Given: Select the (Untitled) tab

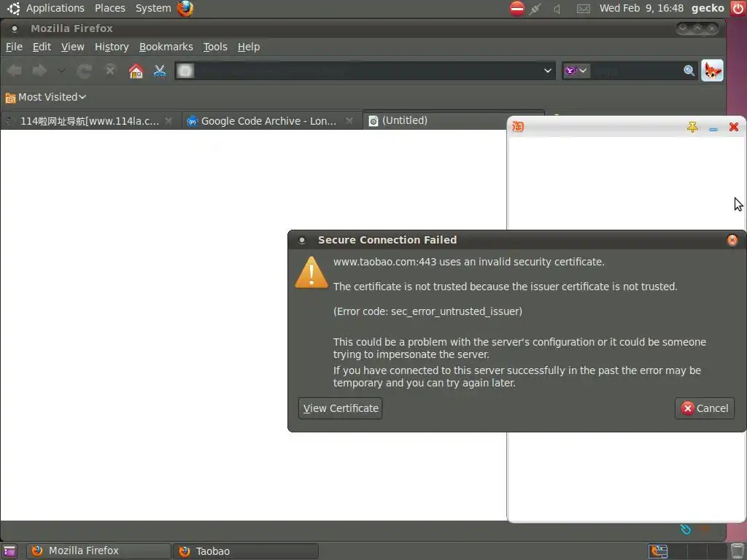Looking at the screenshot, I should pos(405,120).
